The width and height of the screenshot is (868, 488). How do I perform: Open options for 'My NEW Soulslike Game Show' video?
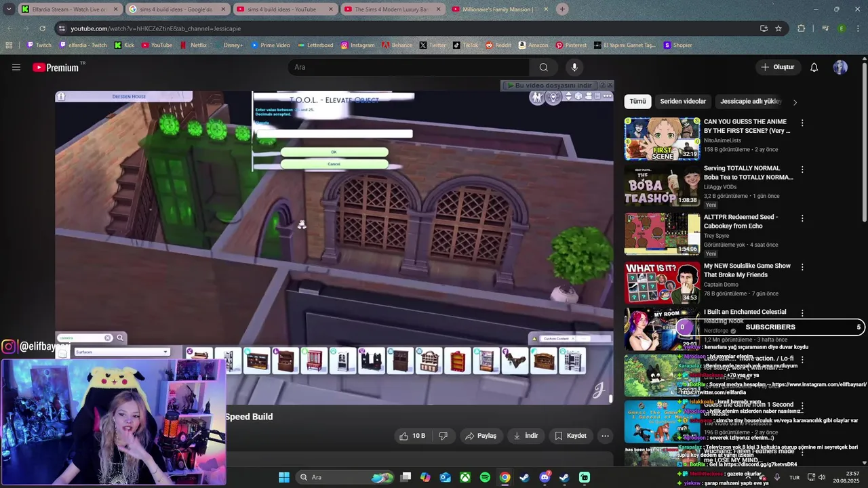(802, 267)
